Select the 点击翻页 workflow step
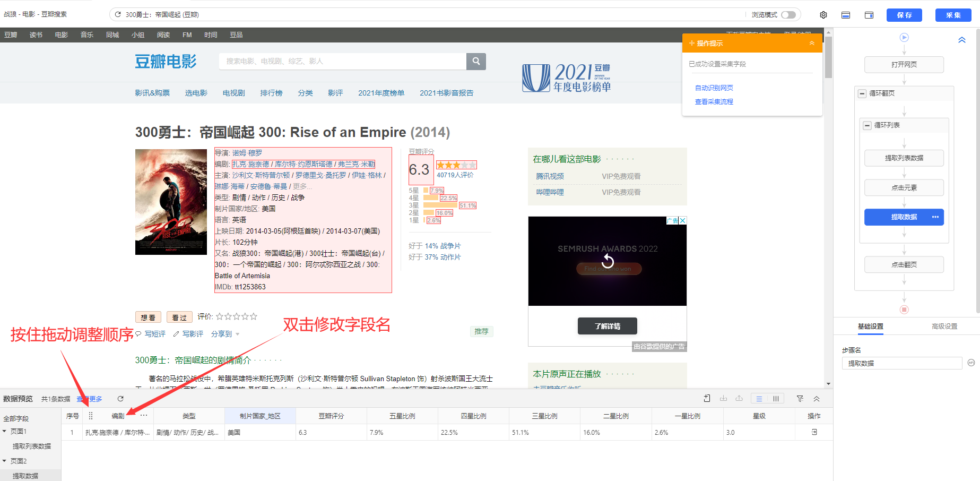The width and height of the screenshot is (980, 481). click(904, 265)
